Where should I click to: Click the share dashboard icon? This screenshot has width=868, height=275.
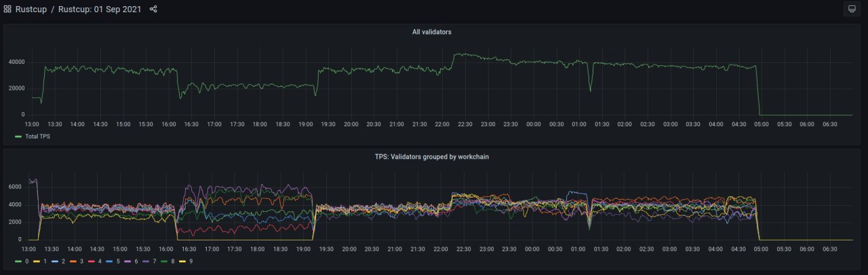point(153,9)
